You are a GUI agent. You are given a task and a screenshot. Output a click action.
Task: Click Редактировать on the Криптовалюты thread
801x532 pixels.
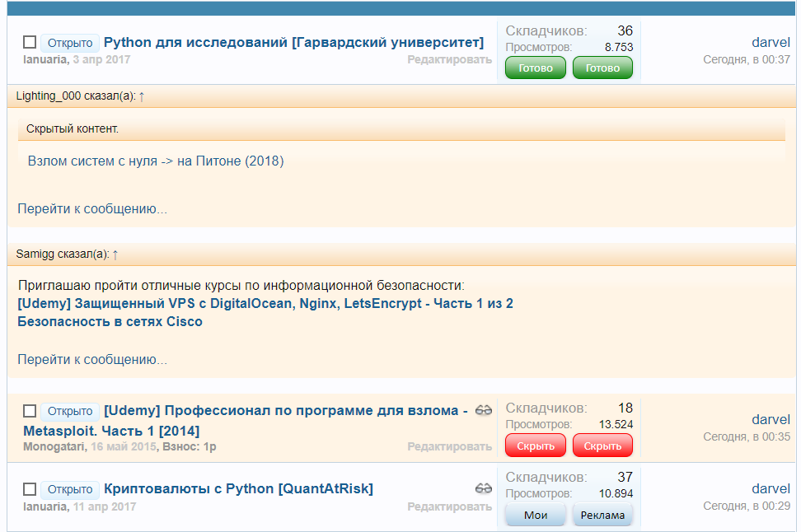[x=450, y=507]
